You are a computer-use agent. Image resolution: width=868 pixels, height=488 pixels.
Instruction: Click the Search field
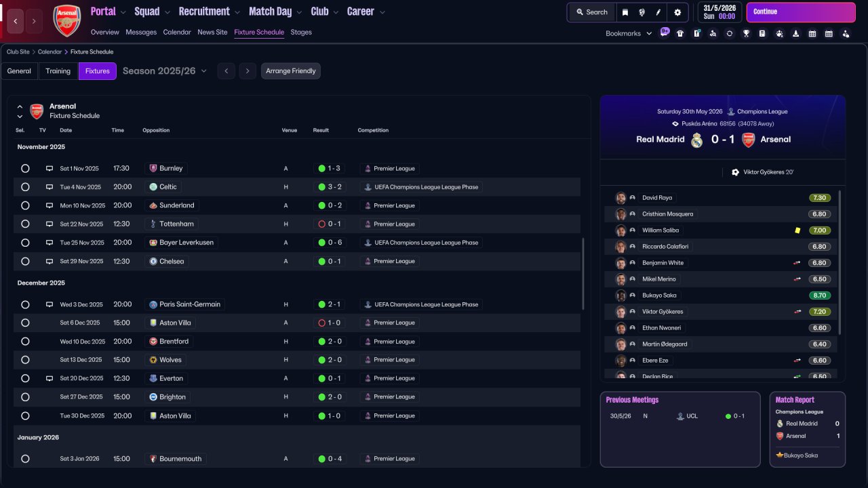coord(591,12)
